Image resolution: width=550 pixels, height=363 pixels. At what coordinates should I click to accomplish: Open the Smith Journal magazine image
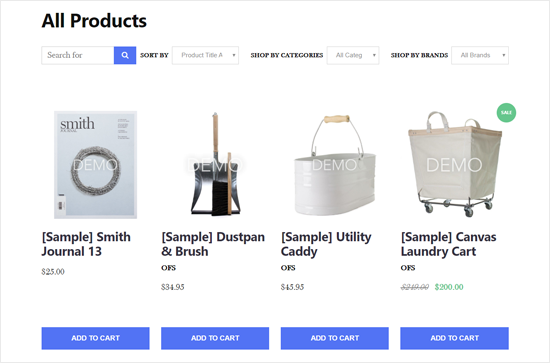(x=95, y=165)
